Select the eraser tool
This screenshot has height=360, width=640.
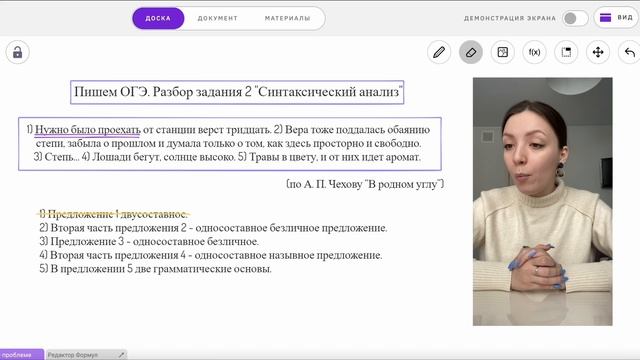pos(471,52)
